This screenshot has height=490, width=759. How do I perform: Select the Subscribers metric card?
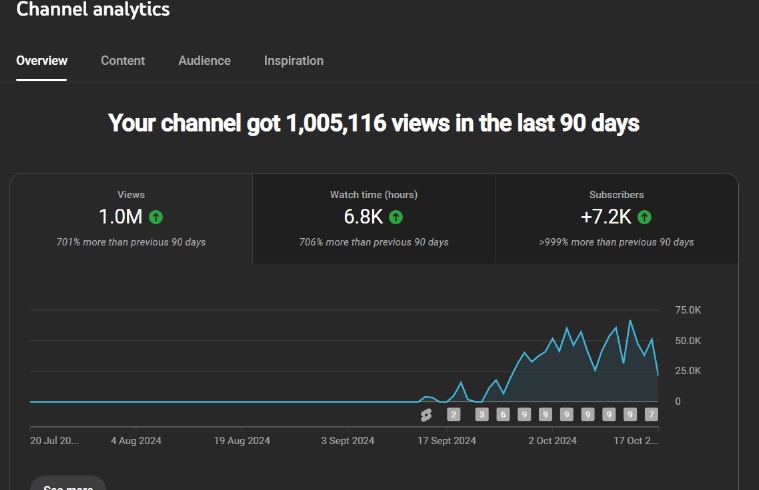[617, 219]
